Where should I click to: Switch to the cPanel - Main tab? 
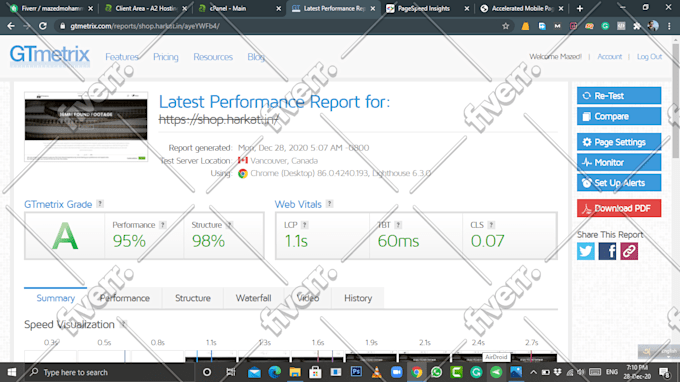(x=239, y=8)
